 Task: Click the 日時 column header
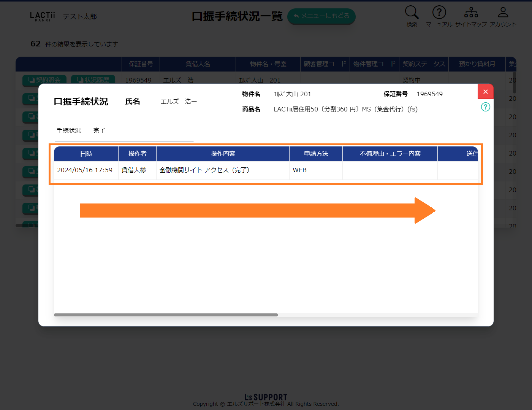coord(86,154)
